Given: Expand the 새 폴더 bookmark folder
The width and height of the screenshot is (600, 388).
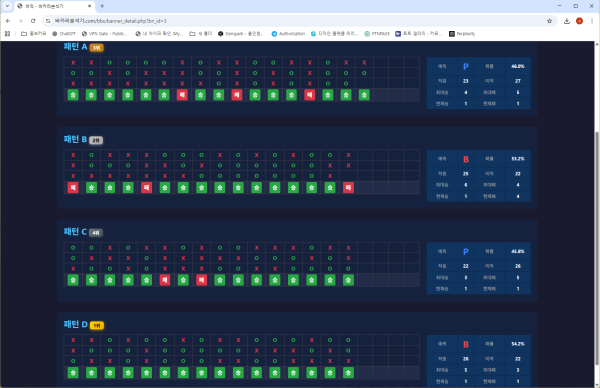Looking at the screenshot, I should [x=201, y=34].
